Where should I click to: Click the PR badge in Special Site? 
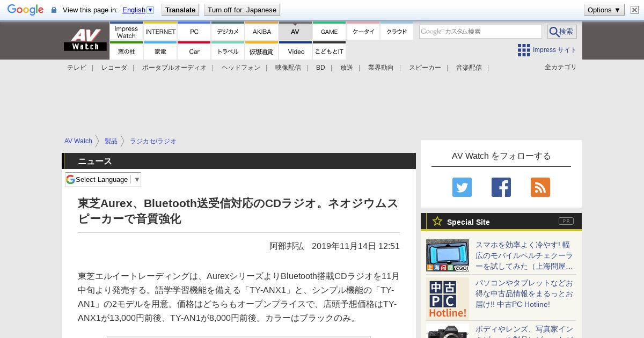coord(566,221)
